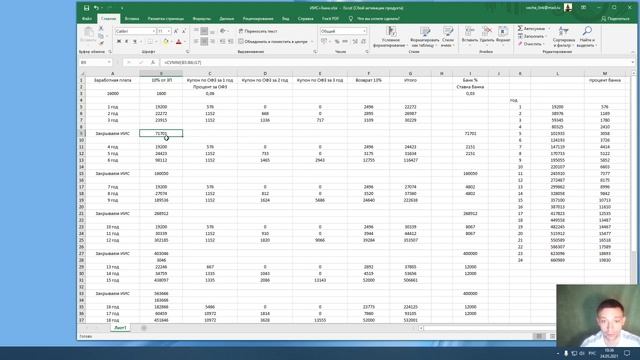Toggle italic formatting

127,42
